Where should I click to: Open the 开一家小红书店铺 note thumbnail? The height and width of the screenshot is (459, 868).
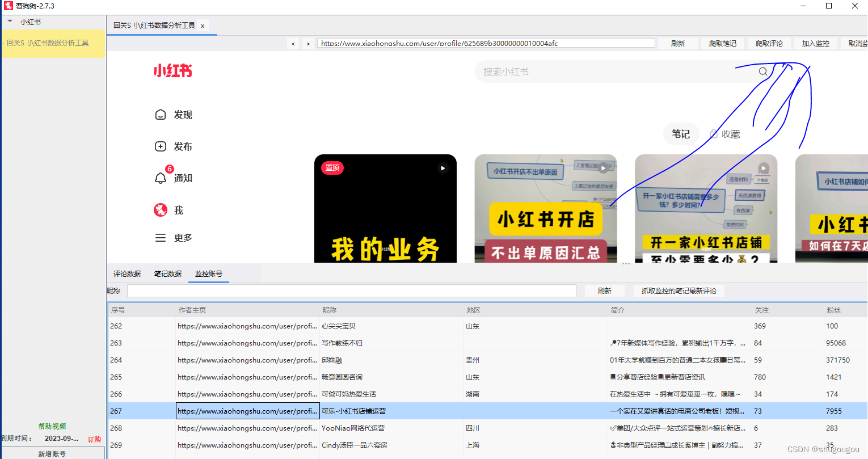click(706, 208)
